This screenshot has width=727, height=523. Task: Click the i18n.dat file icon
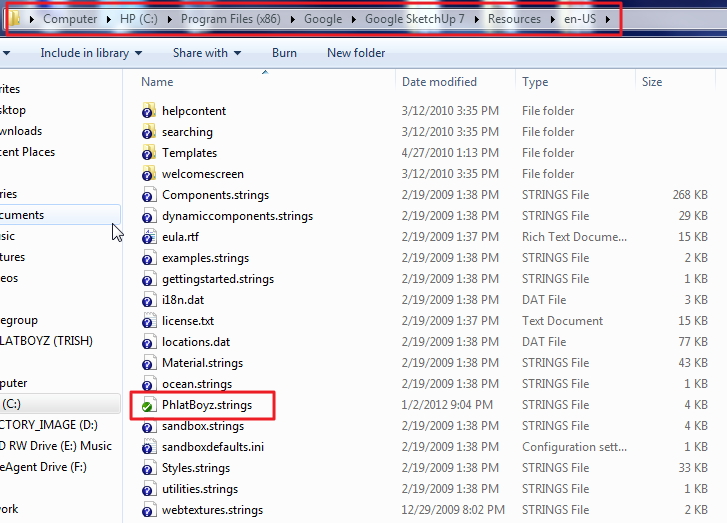[148, 300]
